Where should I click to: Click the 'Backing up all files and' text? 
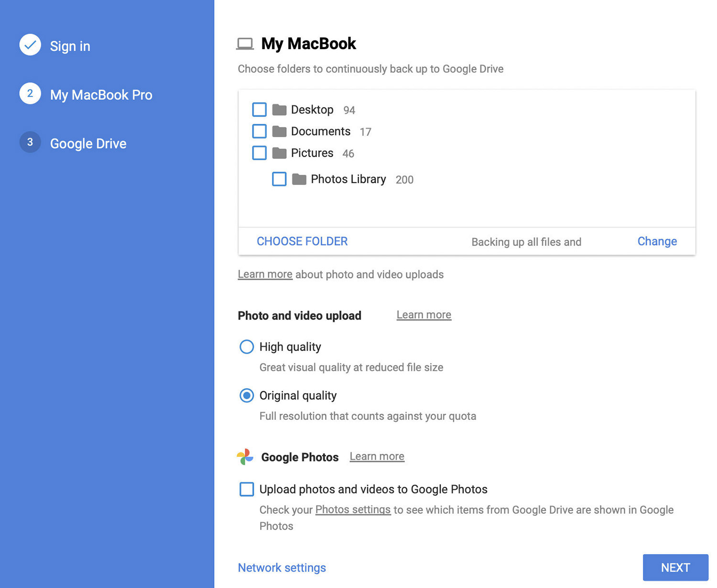click(x=526, y=242)
